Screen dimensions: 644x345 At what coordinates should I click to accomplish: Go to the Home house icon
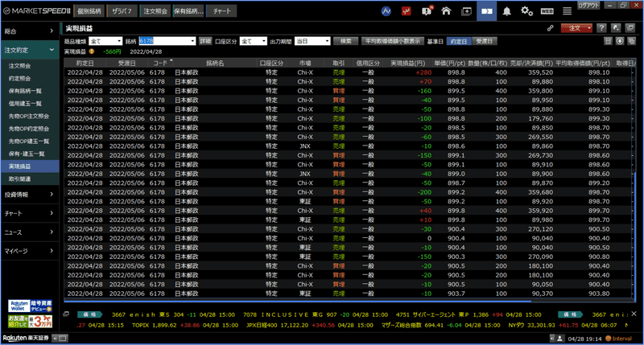point(446,11)
